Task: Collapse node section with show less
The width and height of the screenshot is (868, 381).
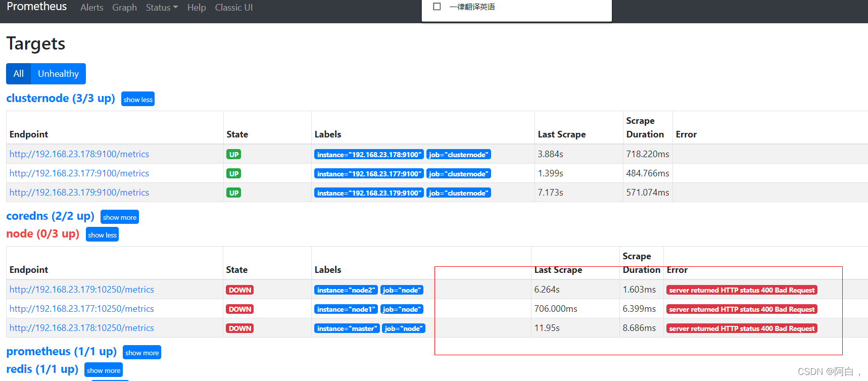Action: pos(102,234)
